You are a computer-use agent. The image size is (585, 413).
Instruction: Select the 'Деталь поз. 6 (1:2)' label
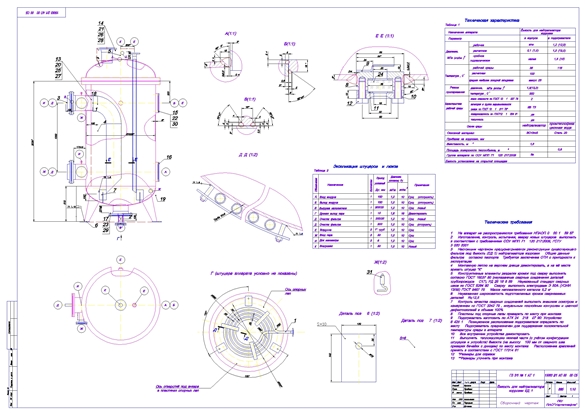(x=359, y=314)
